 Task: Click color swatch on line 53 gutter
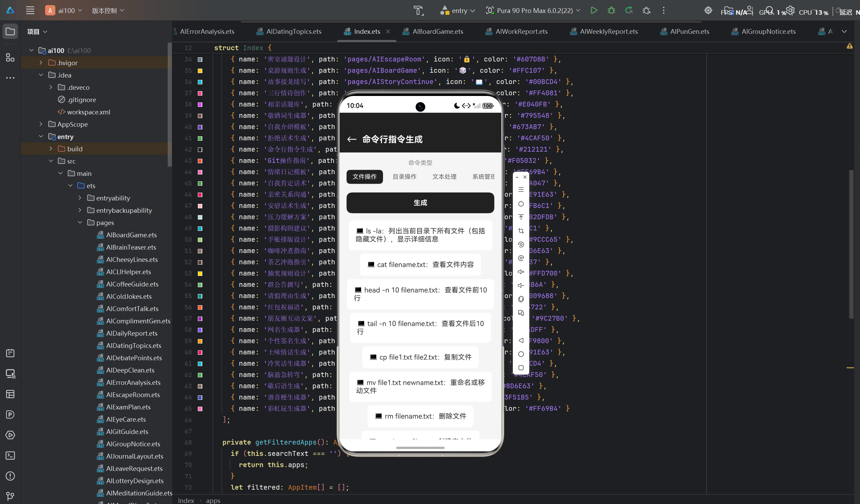(x=200, y=274)
